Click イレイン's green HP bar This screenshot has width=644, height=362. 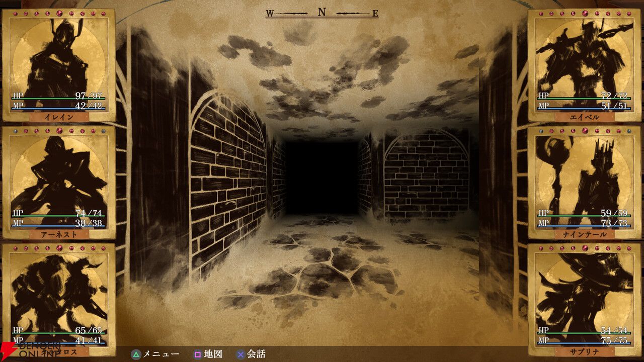(58, 99)
